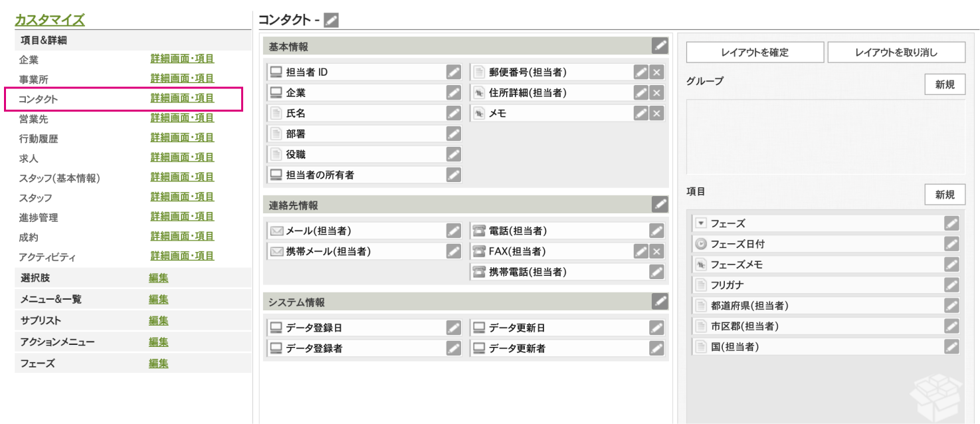This screenshot has height=424, width=980.
Task: Open the pencil editor for 氏名 field
Action: 454,113
